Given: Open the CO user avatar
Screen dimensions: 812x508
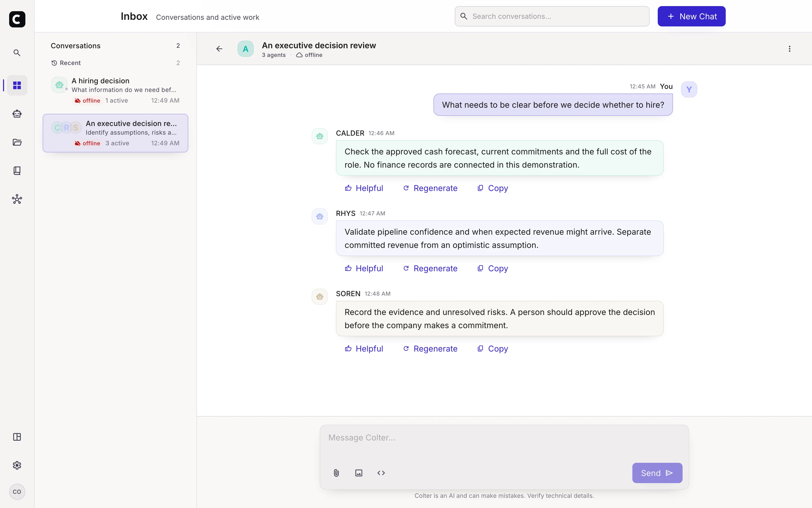Looking at the screenshot, I should point(17,491).
